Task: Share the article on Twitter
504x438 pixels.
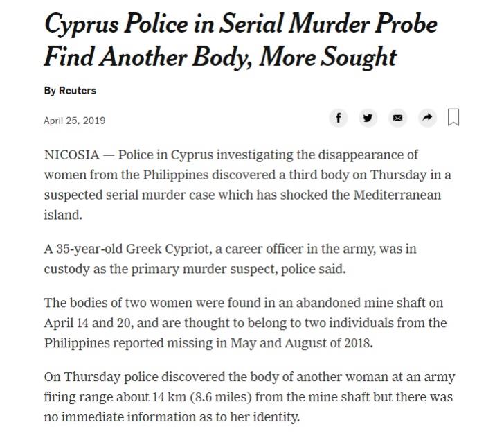Action: click(x=368, y=118)
